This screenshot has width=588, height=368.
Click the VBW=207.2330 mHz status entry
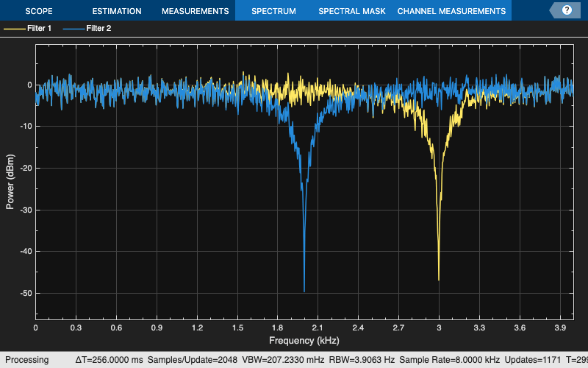click(283, 360)
